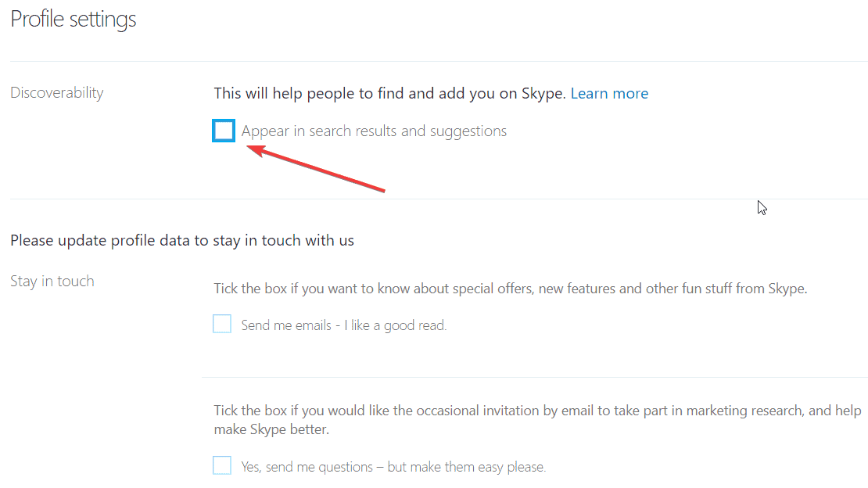Screen dimensions: 868x488
Task: Click the 'Appear in search results and suggestions' label
Action: pyautogui.click(x=374, y=131)
